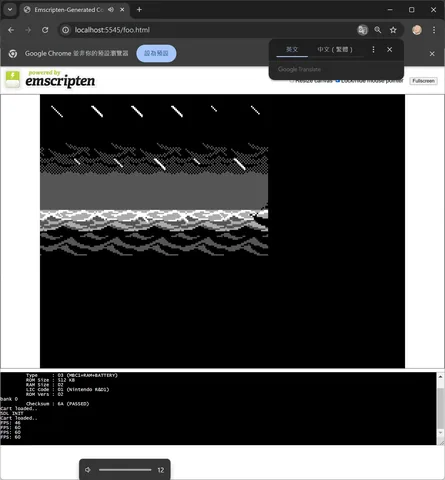Toggle Lock/hide mouse pointer checkbox

(x=337, y=81)
